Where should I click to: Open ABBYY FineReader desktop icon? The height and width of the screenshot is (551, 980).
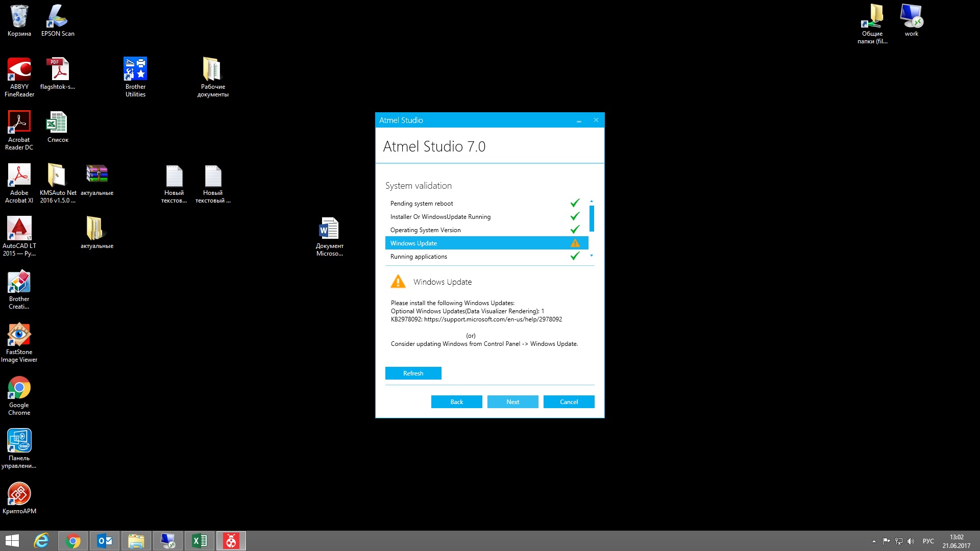pyautogui.click(x=19, y=70)
